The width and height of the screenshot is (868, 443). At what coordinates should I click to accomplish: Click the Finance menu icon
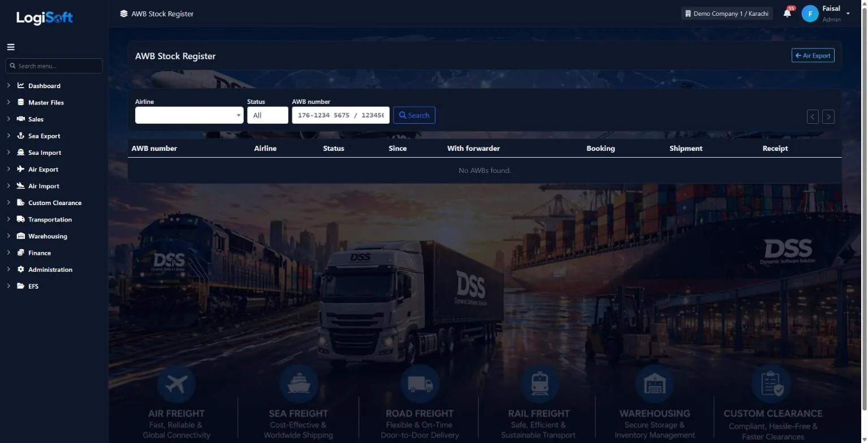[21, 253]
